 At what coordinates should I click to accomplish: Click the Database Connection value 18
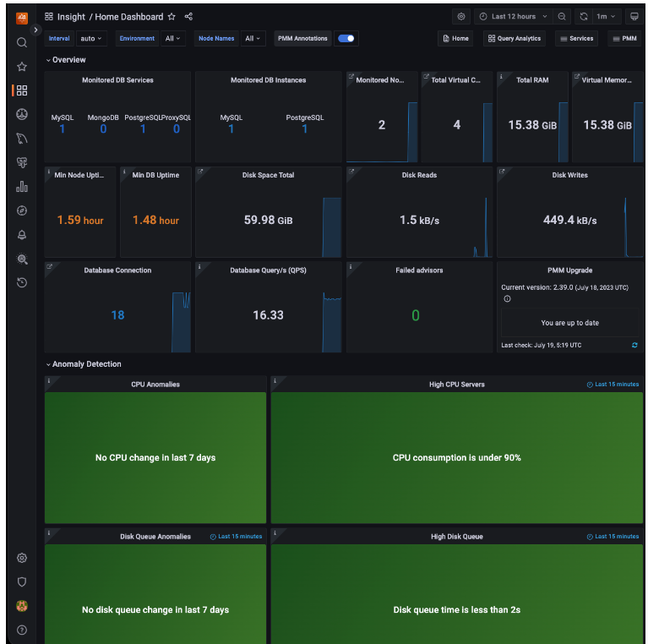pyautogui.click(x=117, y=315)
